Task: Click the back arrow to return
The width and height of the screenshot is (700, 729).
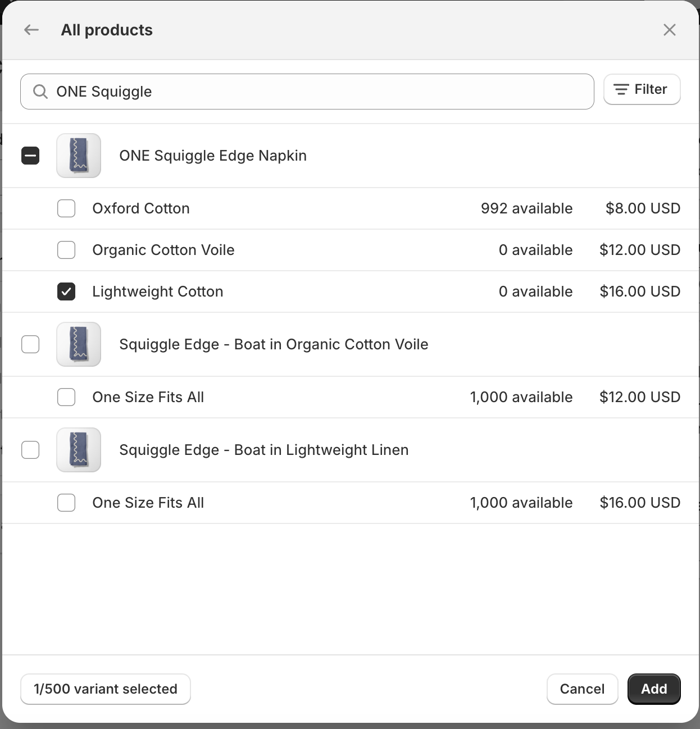Action: (x=31, y=30)
